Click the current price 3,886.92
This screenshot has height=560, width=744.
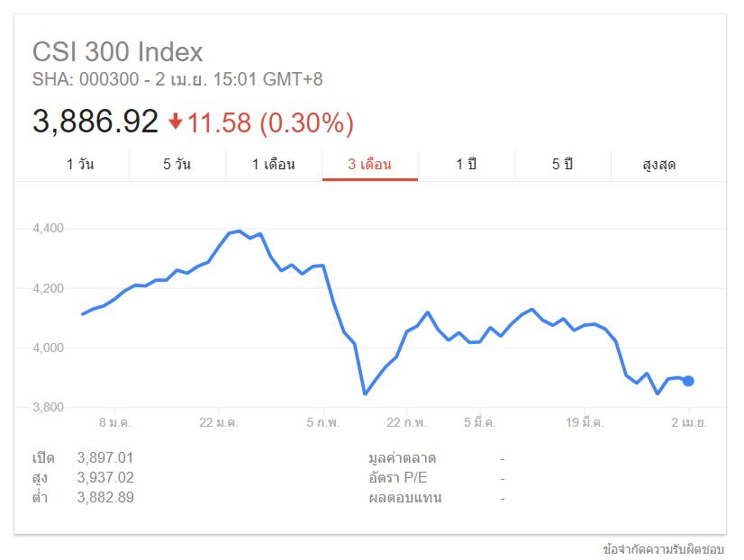pos(95,122)
